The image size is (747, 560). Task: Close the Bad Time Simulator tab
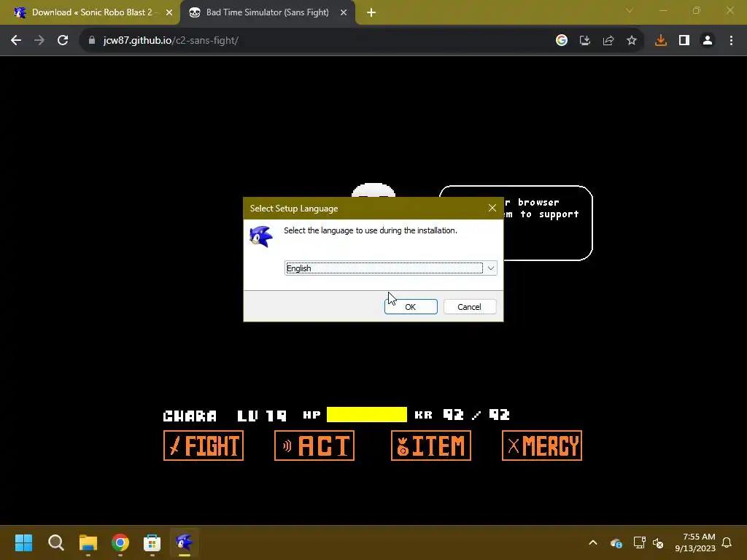[x=344, y=13]
